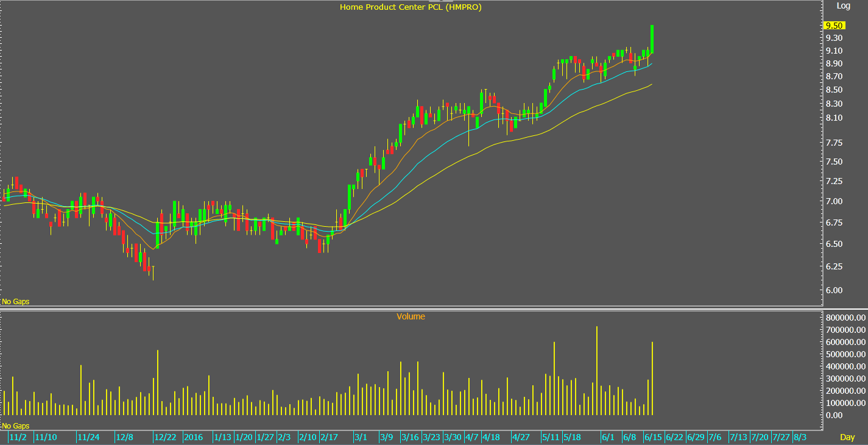Viewport: 868px width, 445px height.
Task: Click the 3/23 date on time axis
Action: [x=431, y=437]
